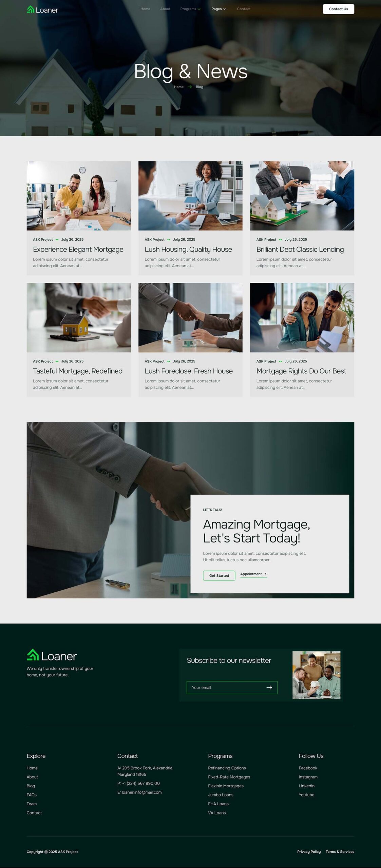Click the Lush Housing, Quality House image
This screenshot has height=868, width=381.
click(190, 196)
